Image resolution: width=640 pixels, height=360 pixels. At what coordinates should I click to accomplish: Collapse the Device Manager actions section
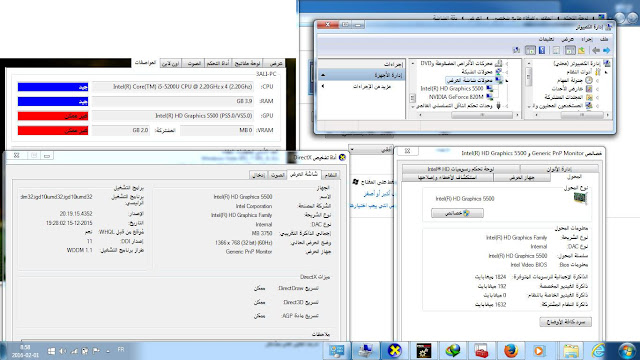323,75
